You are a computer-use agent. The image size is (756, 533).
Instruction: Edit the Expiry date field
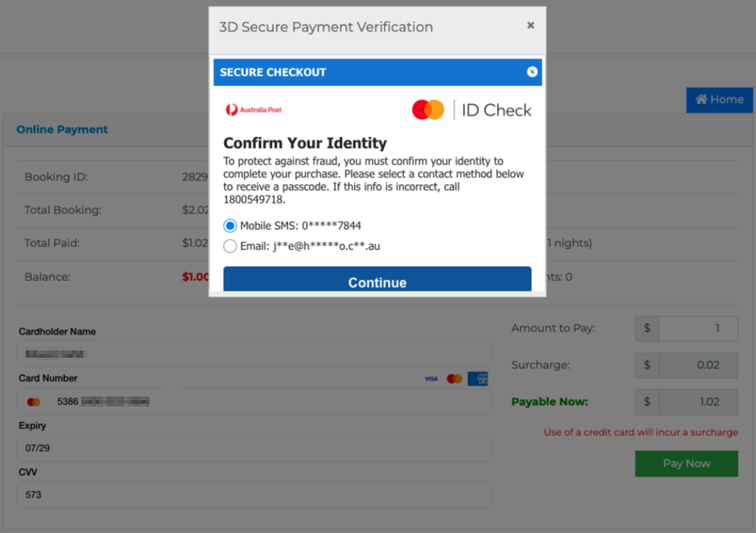point(254,448)
